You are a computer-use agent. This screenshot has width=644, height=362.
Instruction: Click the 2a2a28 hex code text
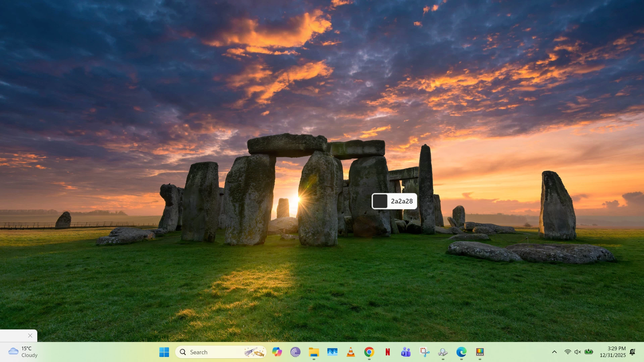coord(402,201)
